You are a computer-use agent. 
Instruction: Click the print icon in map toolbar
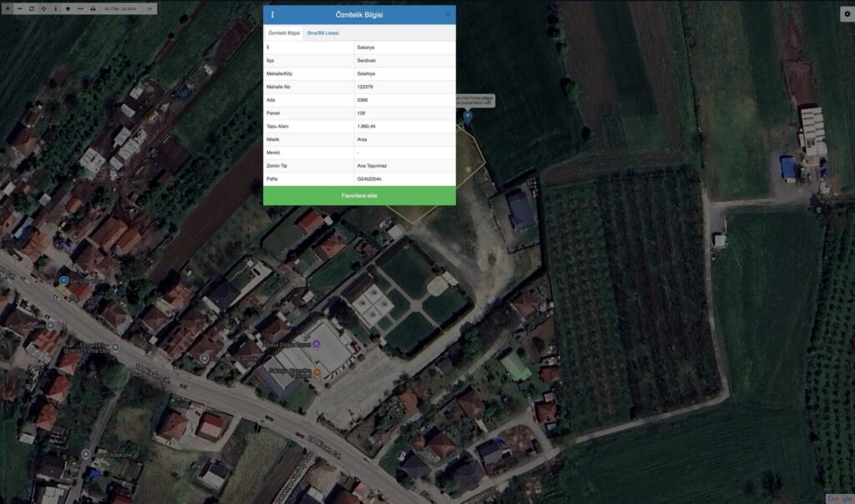[x=93, y=8]
